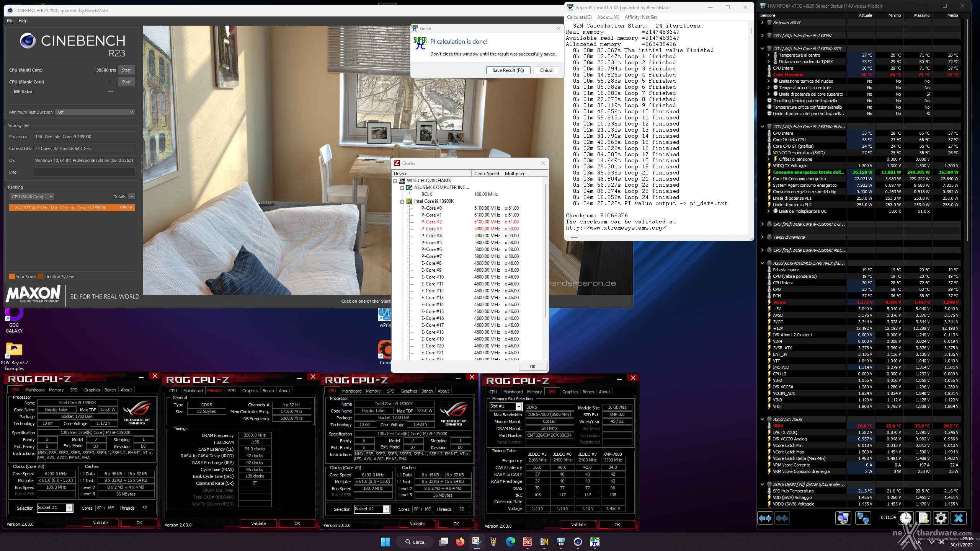This screenshot has height=551, width=980.
Task: Expand Limiti del moltiplicatore OC row
Action: (x=768, y=211)
